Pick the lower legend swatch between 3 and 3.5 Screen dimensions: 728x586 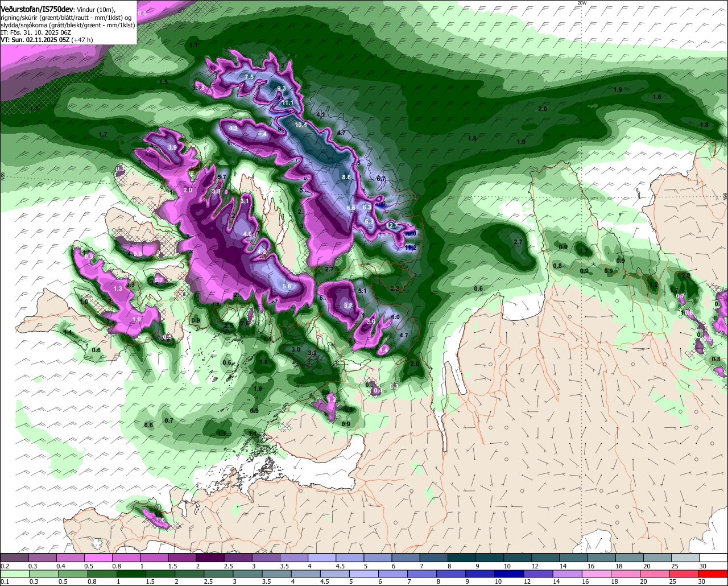pyautogui.click(x=246, y=573)
